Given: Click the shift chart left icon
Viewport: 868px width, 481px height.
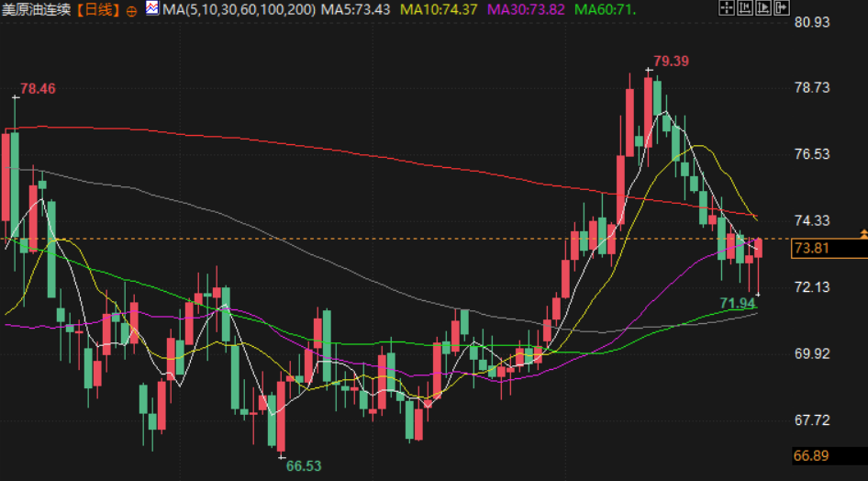Looking at the screenshot, I should [744, 7].
